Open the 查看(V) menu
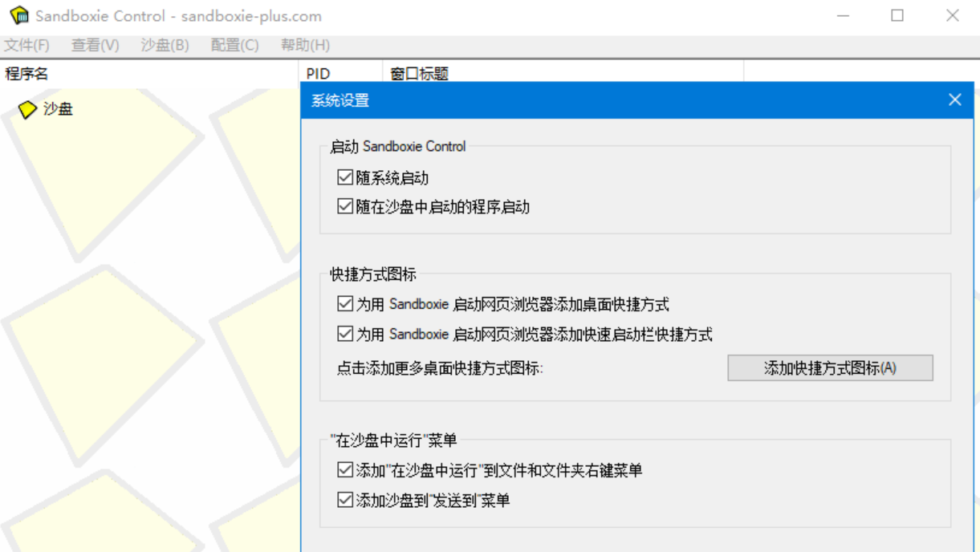 96,45
